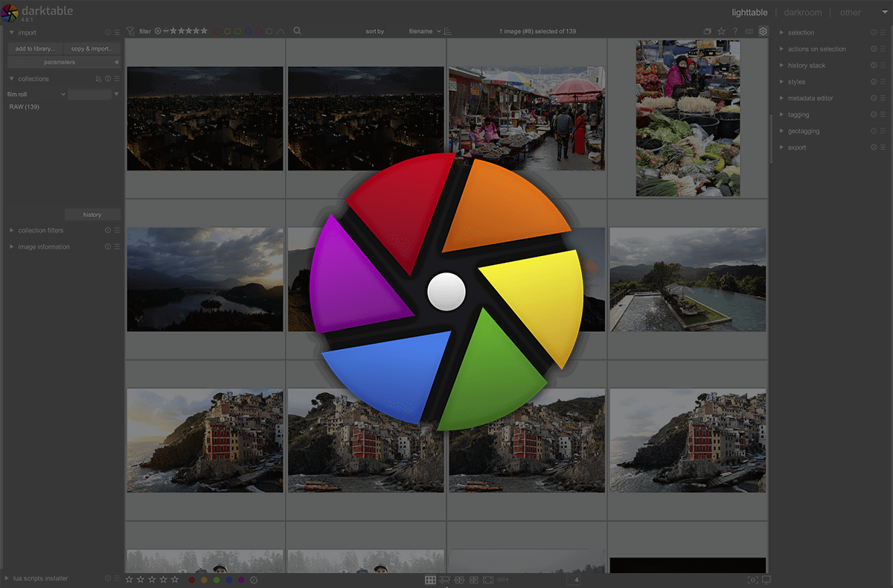Screen dimensions: 893x588
Task: Expand the history stack panel
Action: point(807,65)
